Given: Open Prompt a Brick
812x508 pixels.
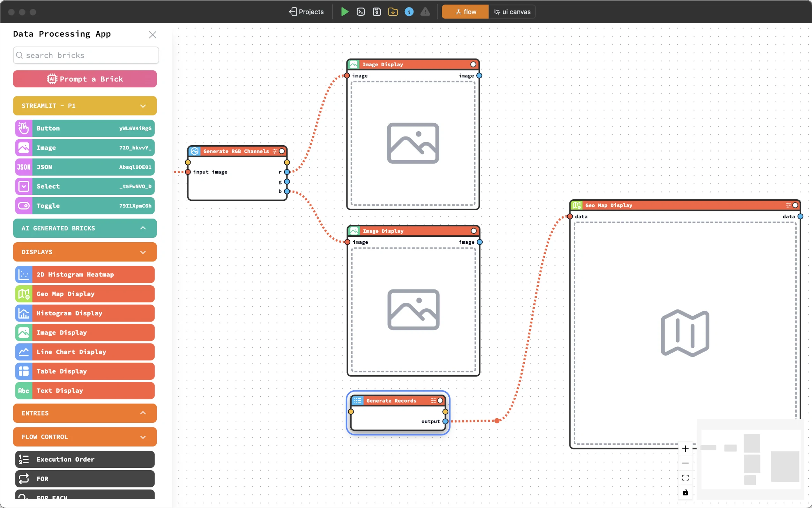Looking at the screenshot, I should pos(85,79).
